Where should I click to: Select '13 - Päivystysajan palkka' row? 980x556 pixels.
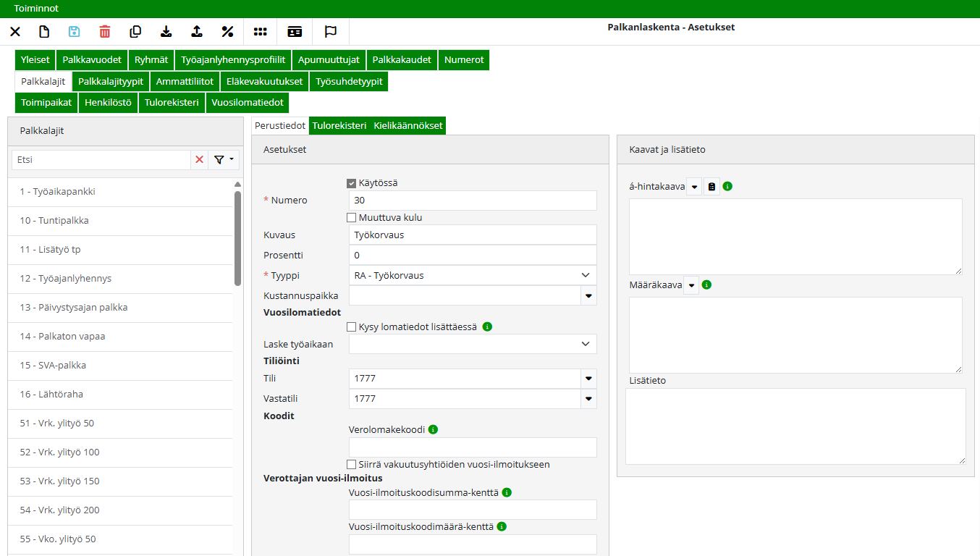tap(120, 308)
